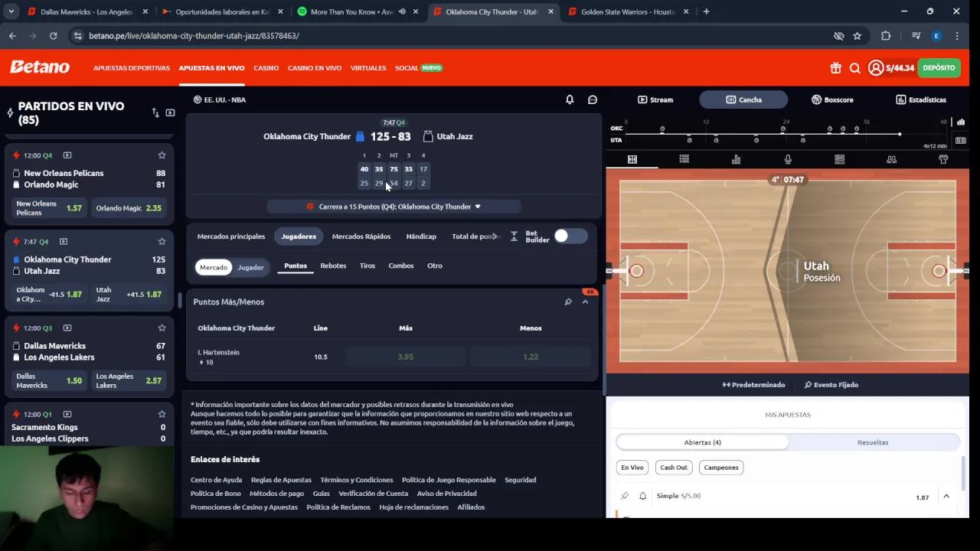Screen dimensions: 980x551
Task: Select the court view icon under timeline
Action: point(632,159)
